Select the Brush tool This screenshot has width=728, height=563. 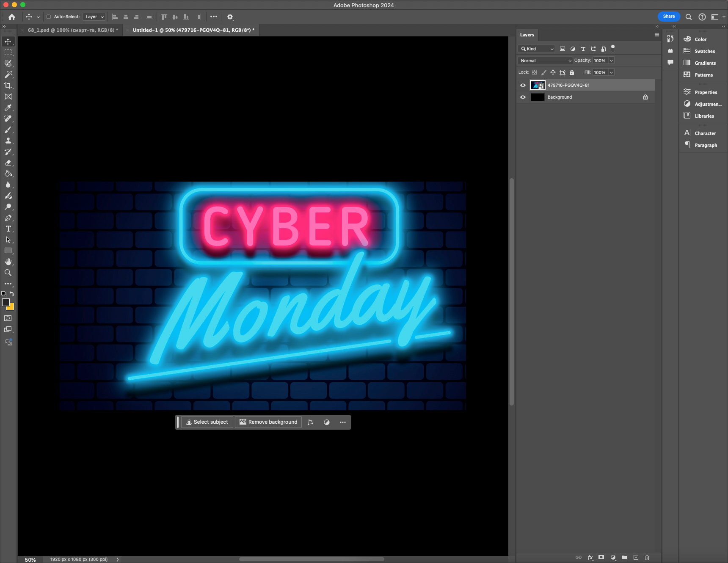click(8, 130)
